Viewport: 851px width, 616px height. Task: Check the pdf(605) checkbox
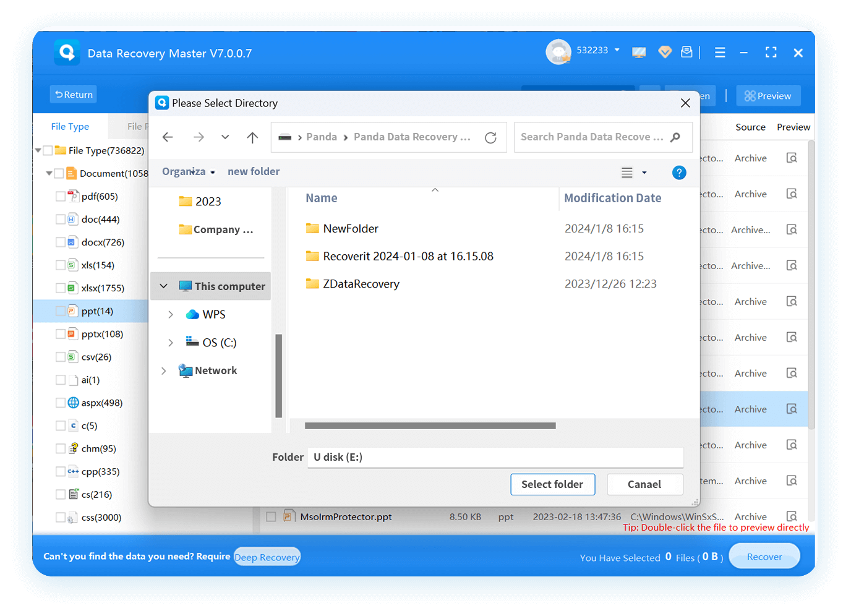pyautogui.click(x=61, y=196)
